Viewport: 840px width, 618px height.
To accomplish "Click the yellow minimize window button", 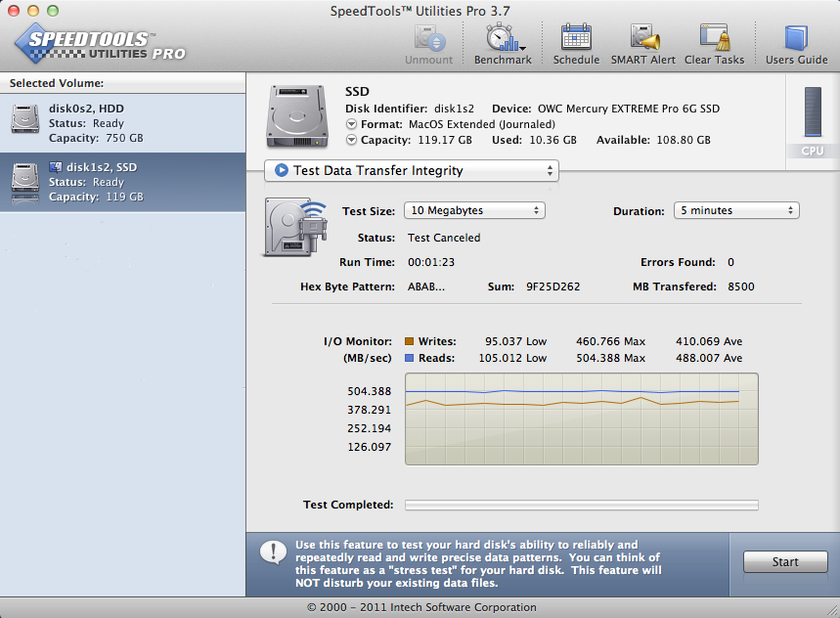I will [33, 10].
